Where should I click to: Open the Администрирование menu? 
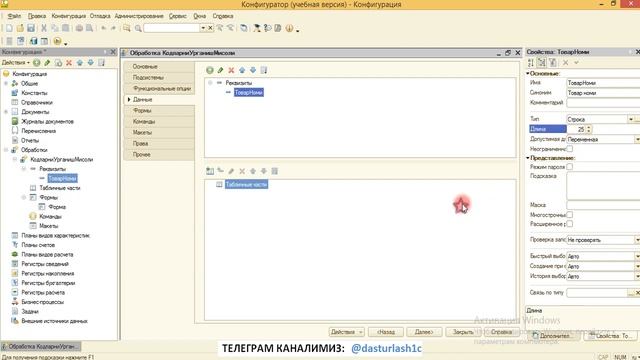click(x=139, y=16)
